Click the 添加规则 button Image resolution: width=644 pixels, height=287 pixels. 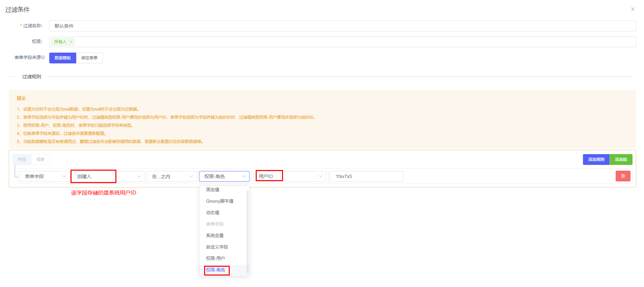pos(596,160)
